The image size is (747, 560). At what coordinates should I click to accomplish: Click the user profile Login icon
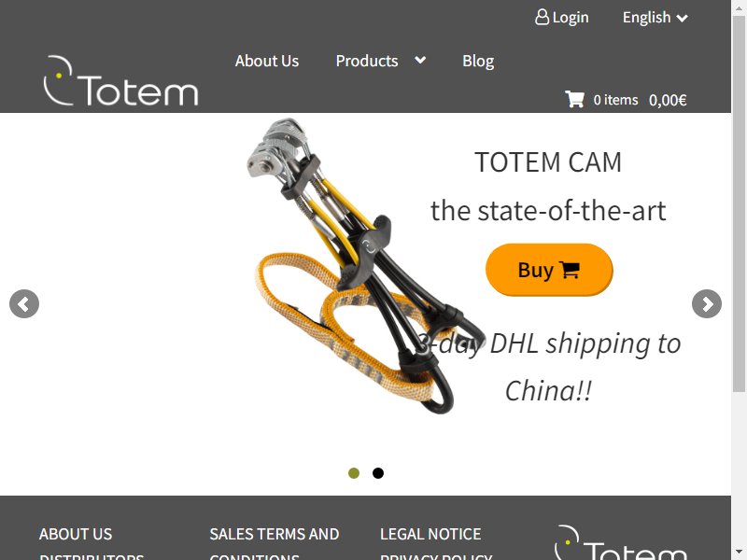[542, 17]
